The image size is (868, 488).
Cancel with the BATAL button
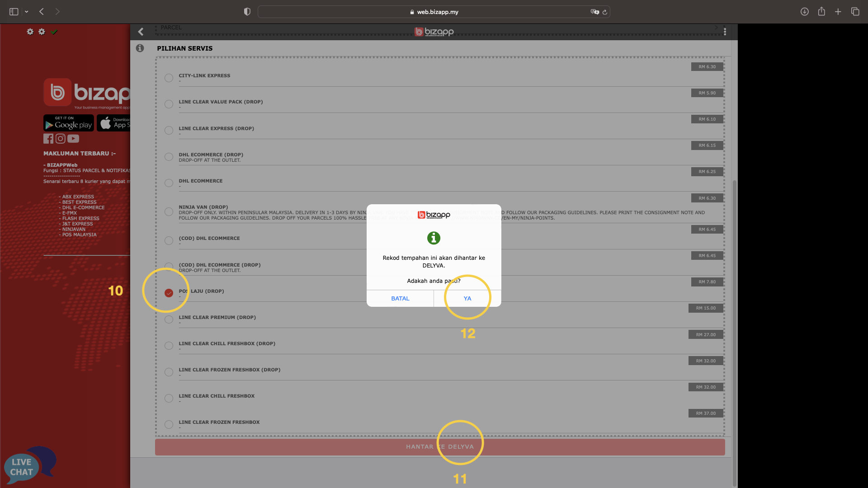click(400, 299)
